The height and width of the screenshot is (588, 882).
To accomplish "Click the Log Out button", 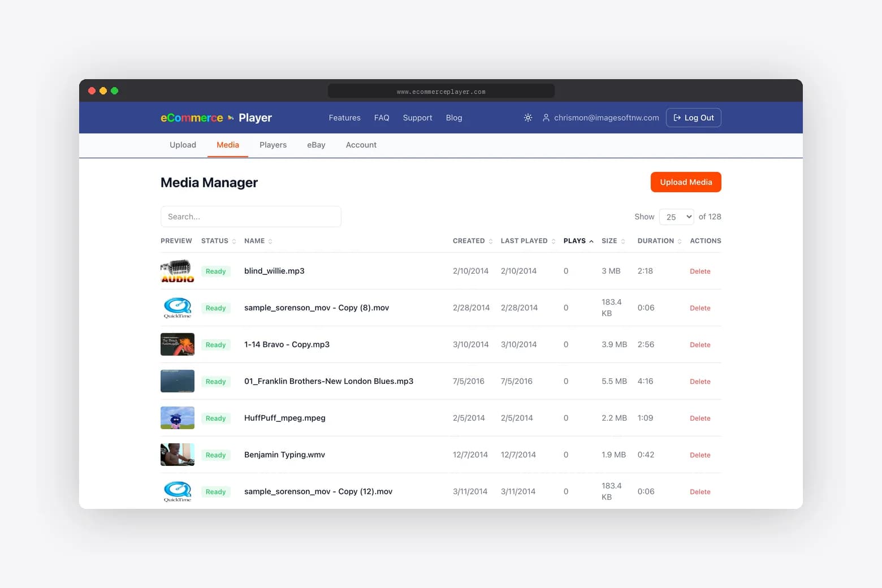I will [693, 118].
